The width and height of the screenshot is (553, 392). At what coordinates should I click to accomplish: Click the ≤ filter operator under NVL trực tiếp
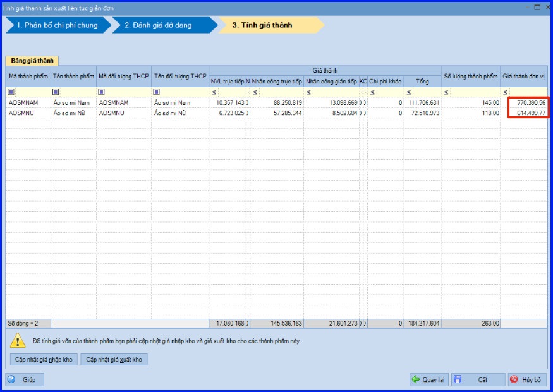pyautogui.click(x=214, y=92)
